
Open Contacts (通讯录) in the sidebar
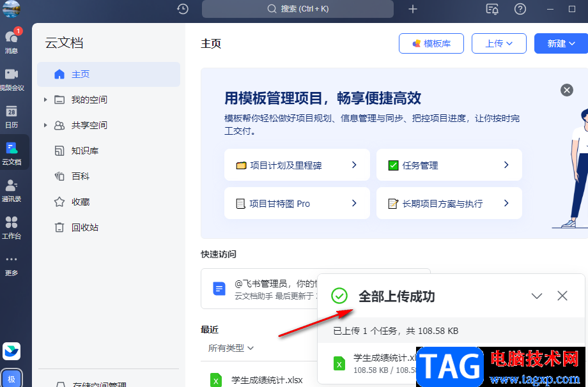[x=12, y=190]
